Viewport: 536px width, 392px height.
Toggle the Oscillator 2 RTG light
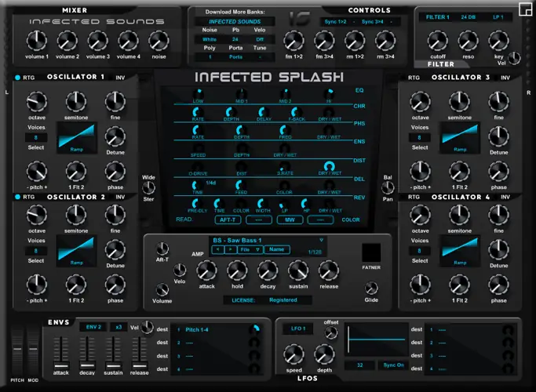[16, 197]
